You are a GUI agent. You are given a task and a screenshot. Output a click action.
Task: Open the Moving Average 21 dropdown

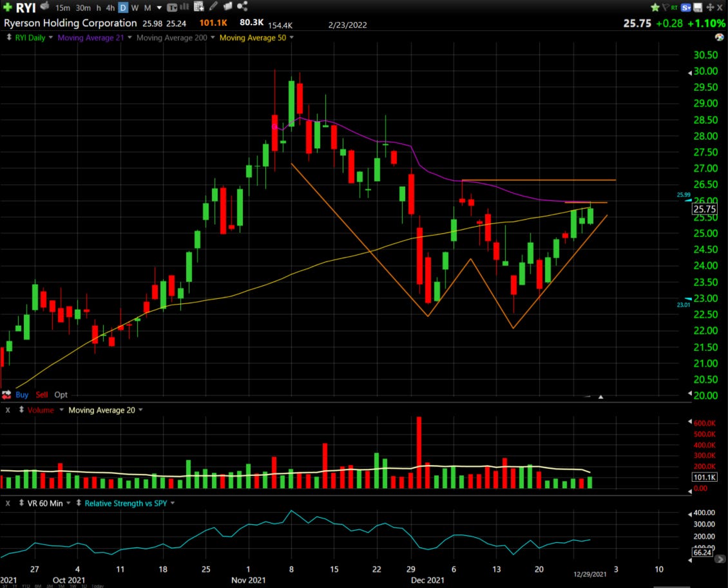pos(129,37)
